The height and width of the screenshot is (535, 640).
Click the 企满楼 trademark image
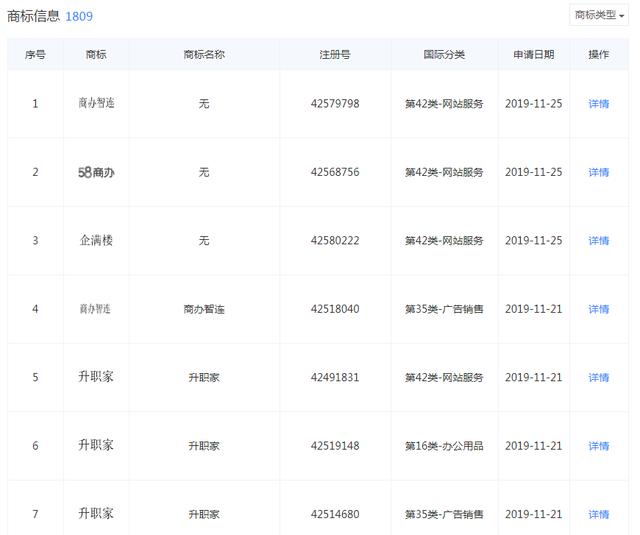pos(96,240)
